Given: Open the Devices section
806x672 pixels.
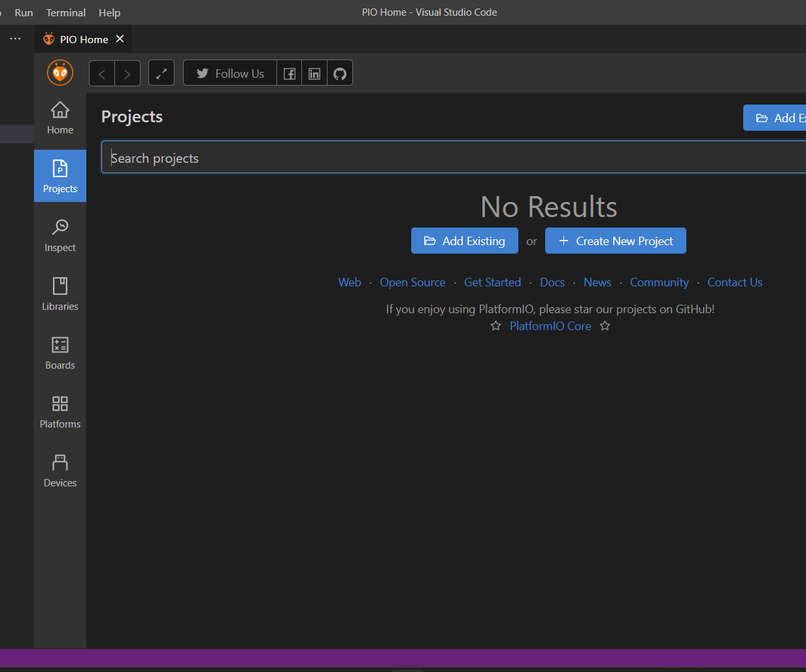Looking at the screenshot, I should pyautogui.click(x=60, y=471).
